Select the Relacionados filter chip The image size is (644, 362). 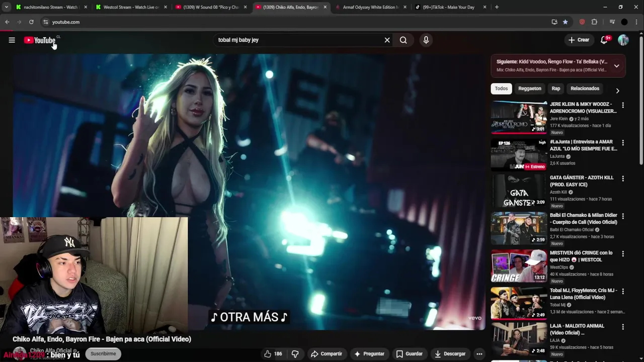(x=585, y=88)
